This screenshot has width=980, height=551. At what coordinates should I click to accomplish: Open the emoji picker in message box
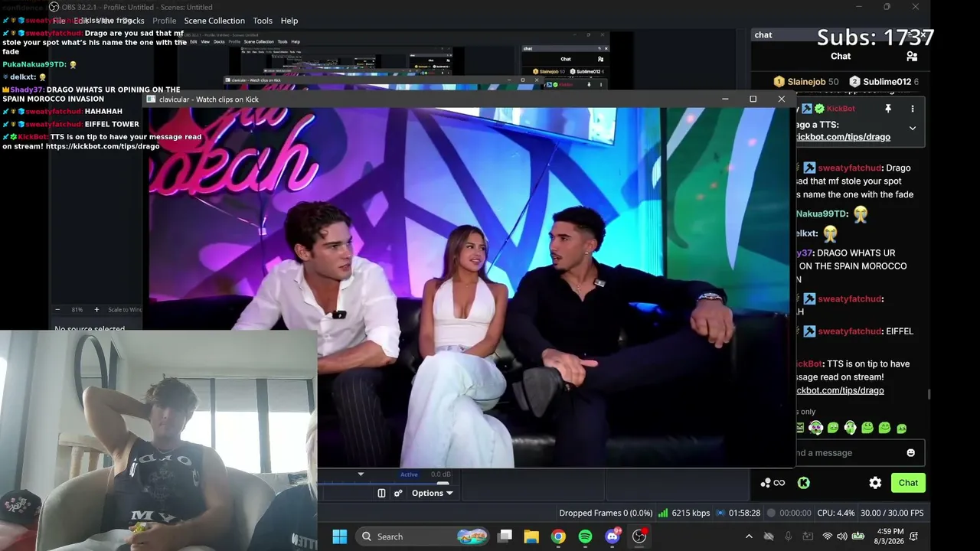pyautogui.click(x=910, y=453)
